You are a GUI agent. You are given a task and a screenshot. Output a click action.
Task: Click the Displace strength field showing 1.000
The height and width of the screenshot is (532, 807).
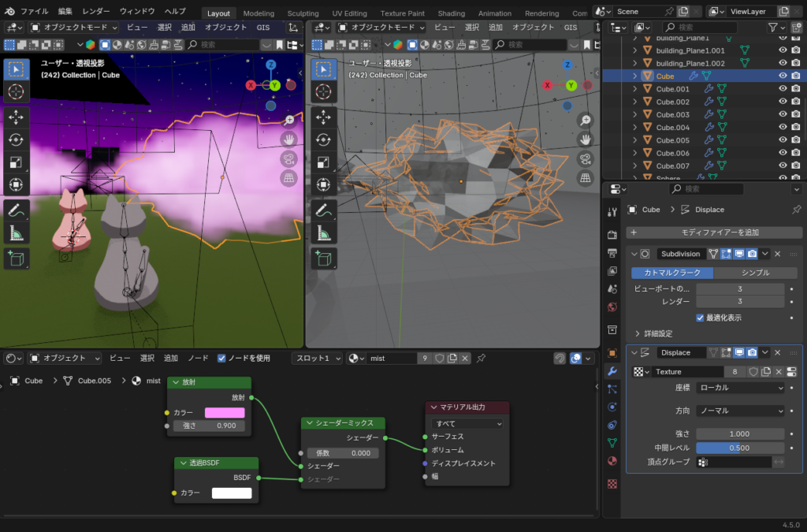pos(740,433)
